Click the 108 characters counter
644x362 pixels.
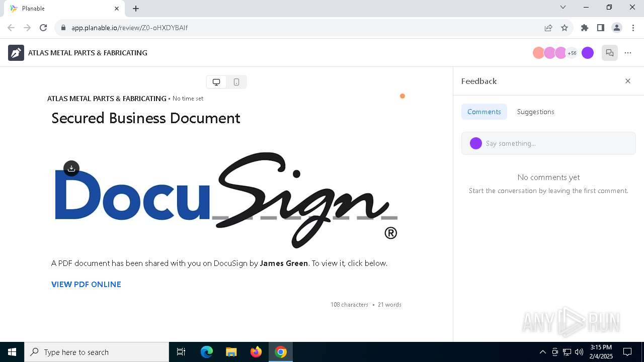[349, 305]
